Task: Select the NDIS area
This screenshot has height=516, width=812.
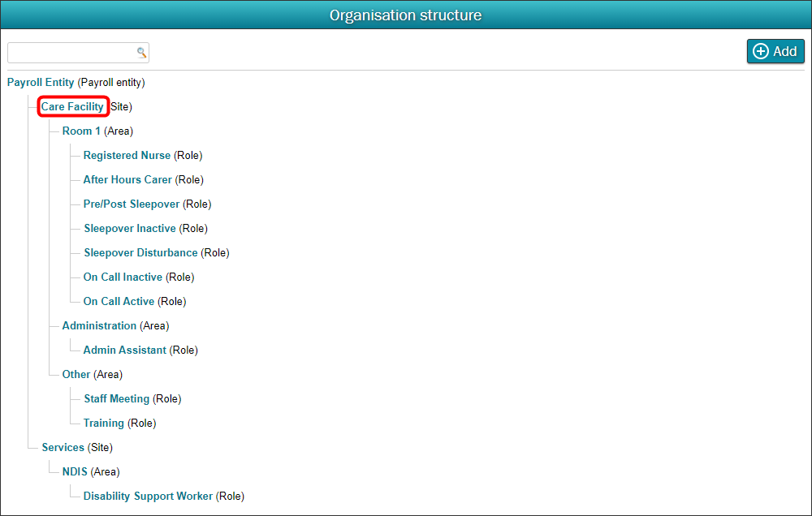Action: click(x=75, y=471)
